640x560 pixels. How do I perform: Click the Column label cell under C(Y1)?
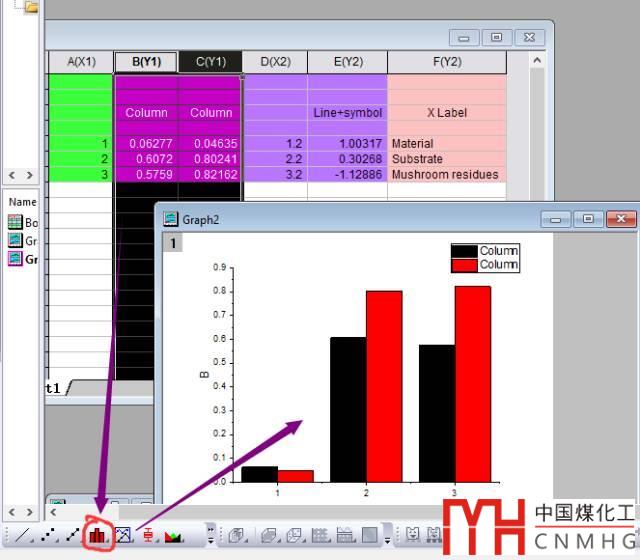[x=211, y=113]
